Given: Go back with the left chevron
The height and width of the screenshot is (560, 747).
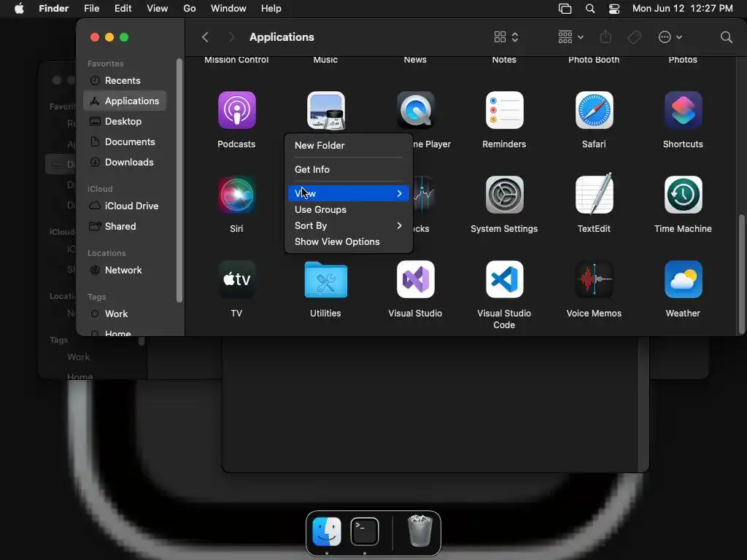Looking at the screenshot, I should click(205, 37).
